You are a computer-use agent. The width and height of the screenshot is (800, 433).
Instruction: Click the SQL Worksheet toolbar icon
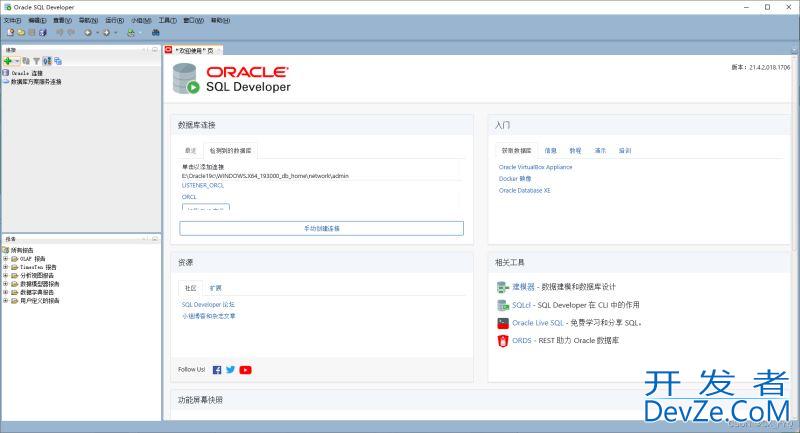click(131, 33)
